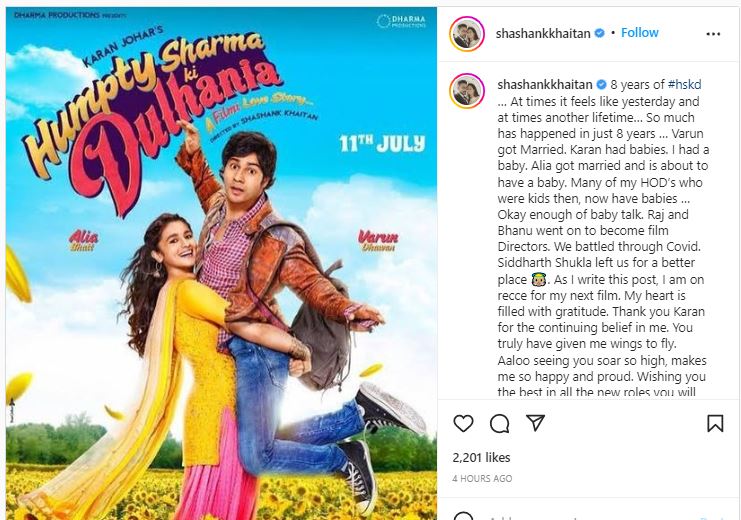Screen dimensions: 741x520
Task: Click the emoji button in comment field
Action: (464, 516)
